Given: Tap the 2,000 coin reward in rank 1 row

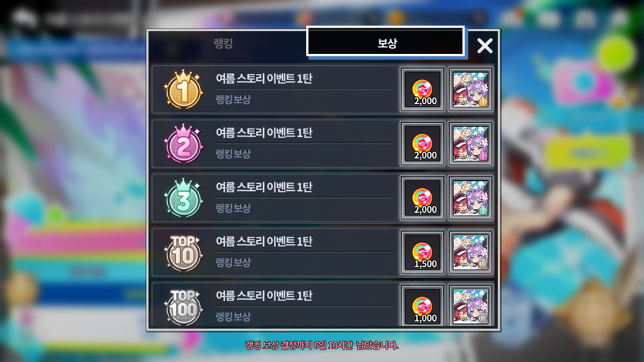Looking at the screenshot, I should click(423, 90).
